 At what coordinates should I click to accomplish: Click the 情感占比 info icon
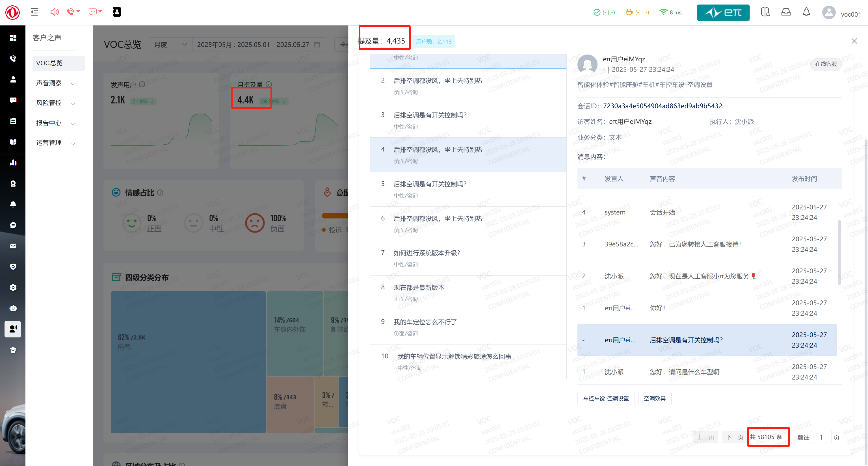pos(160,192)
